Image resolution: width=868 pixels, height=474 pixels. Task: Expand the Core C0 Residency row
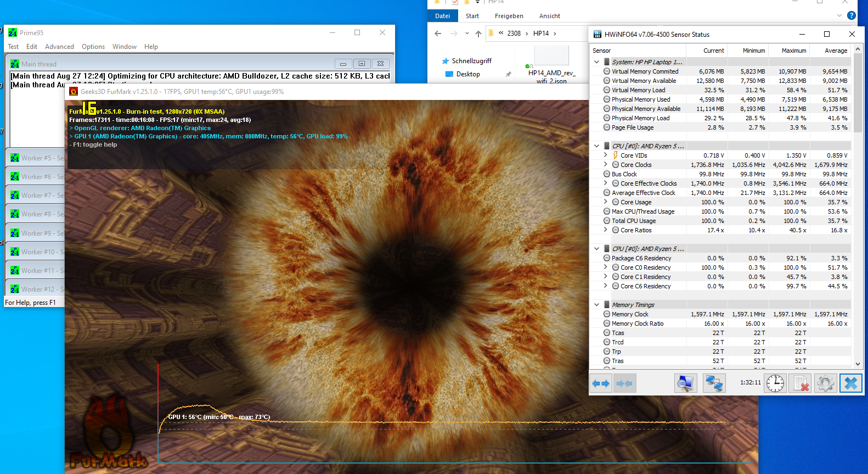tap(606, 267)
